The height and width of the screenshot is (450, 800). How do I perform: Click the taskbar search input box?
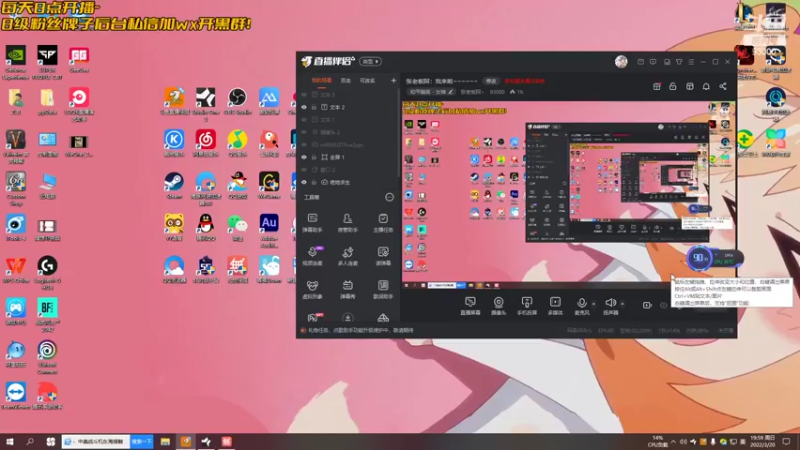pos(96,441)
